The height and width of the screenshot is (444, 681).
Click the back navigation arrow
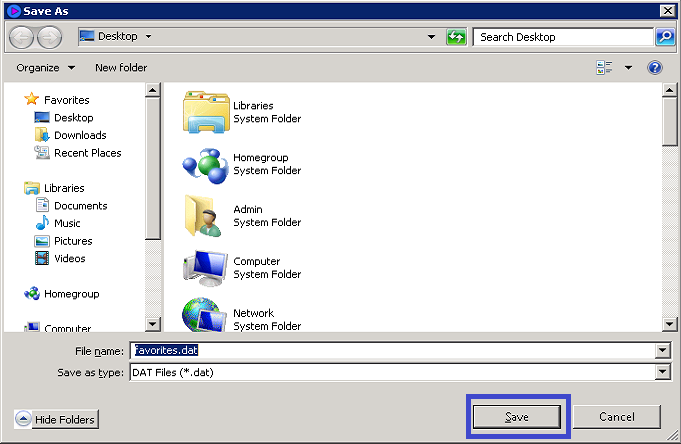(21, 37)
